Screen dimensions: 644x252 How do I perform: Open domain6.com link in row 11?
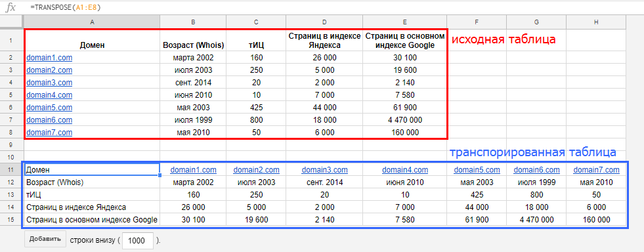[536, 170]
